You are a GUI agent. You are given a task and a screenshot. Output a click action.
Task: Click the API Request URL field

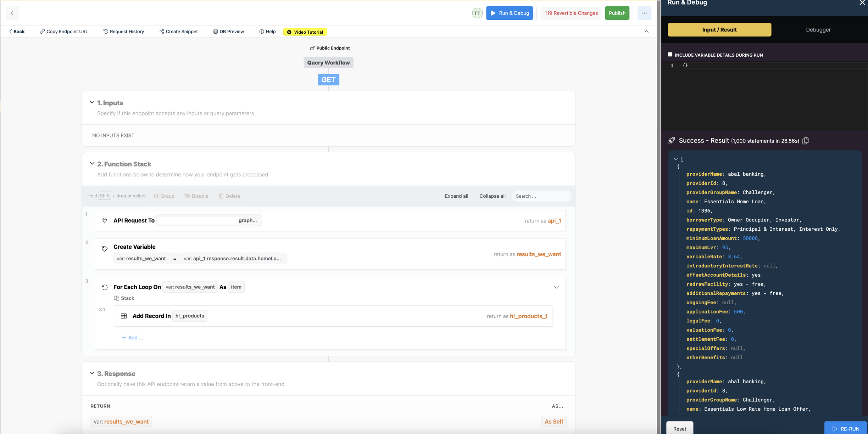click(209, 220)
